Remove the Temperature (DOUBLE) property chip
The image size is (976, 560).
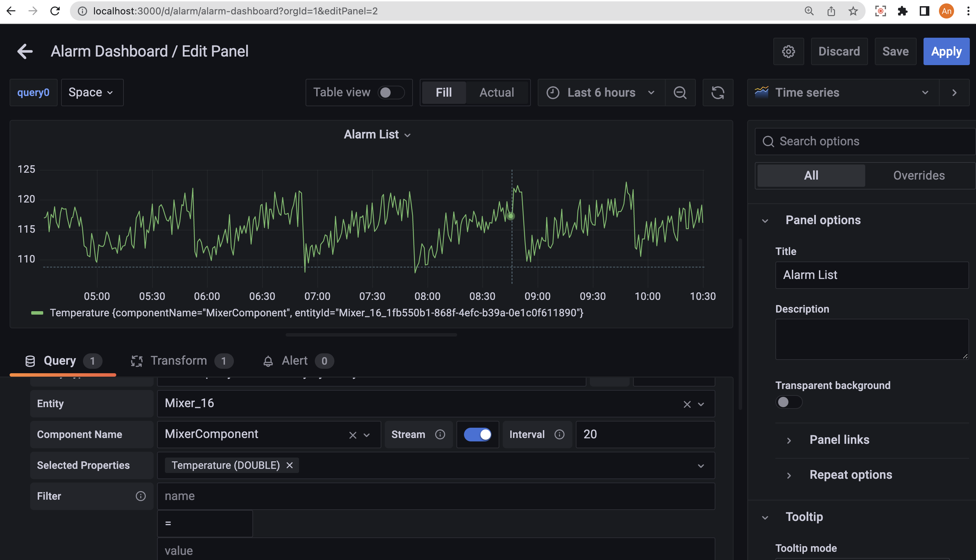click(290, 465)
